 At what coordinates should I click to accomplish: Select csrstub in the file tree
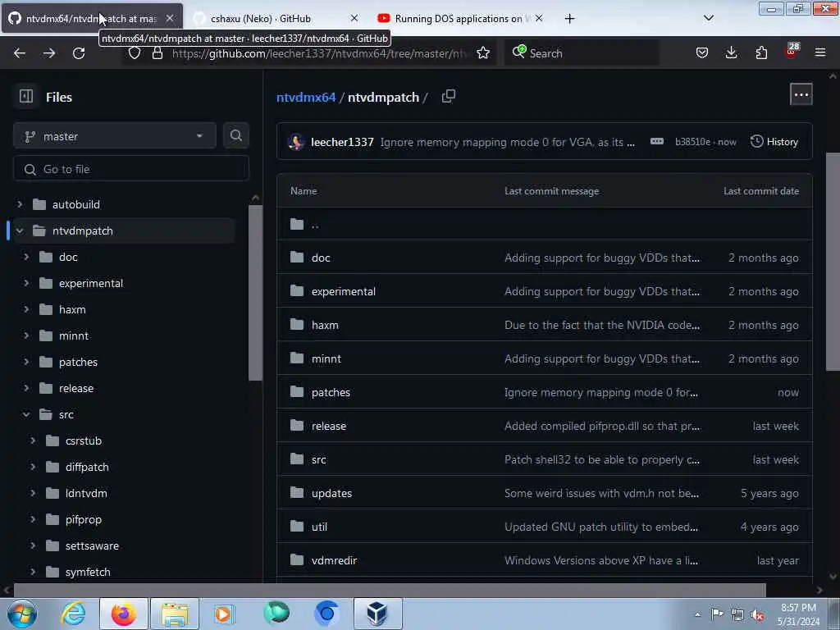(84, 441)
